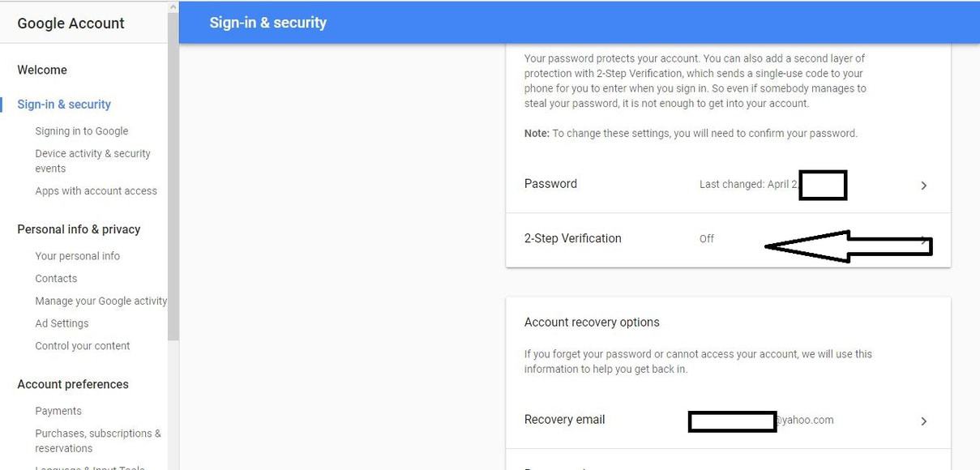This screenshot has width=980, height=470.
Task: Open the Recovery email chevron
Action: pos(923,421)
